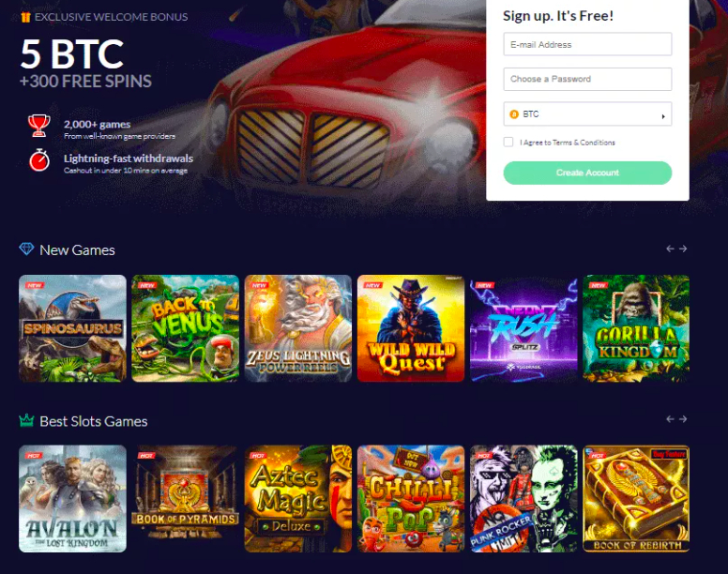Screen dimensions: 728x574
Task: Open the Book of Rebirth slot tile
Action: click(636, 499)
